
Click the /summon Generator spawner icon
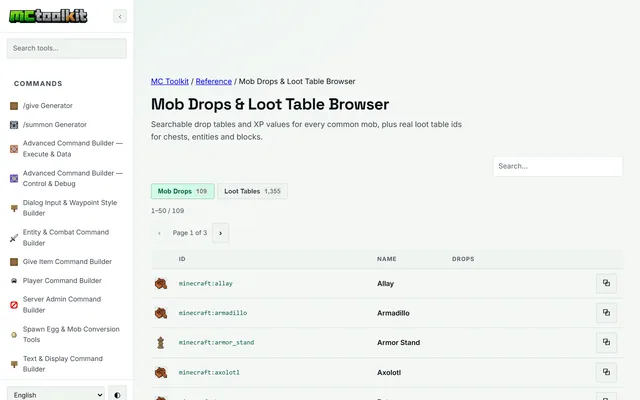click(x=14, y=125)
